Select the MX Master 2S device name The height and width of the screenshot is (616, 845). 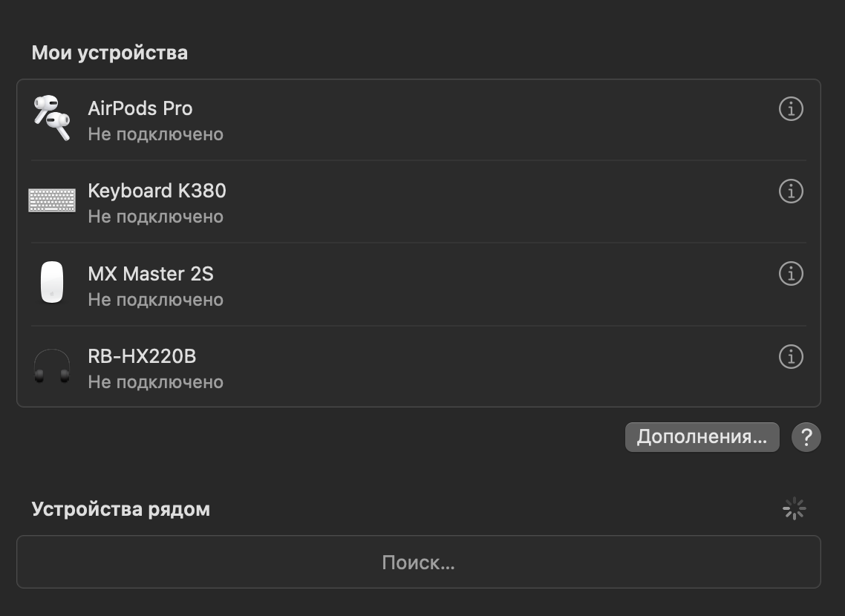[151, 274]
